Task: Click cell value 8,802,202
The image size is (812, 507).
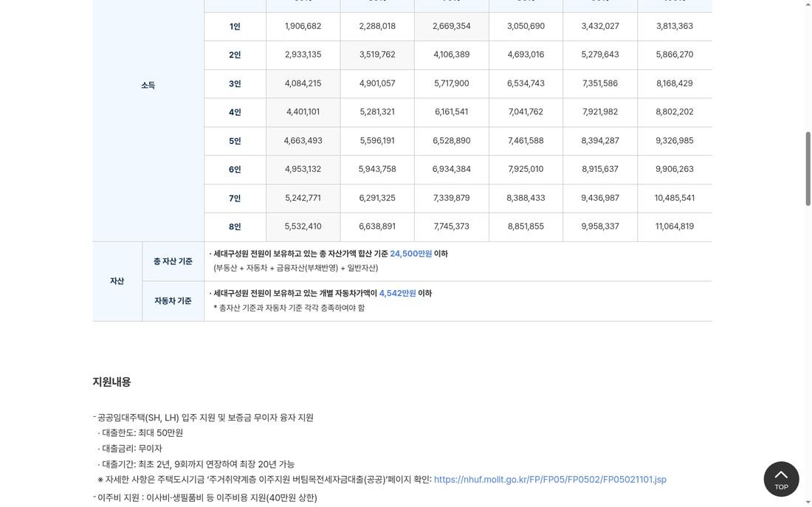Action: [x=674, y=112]
